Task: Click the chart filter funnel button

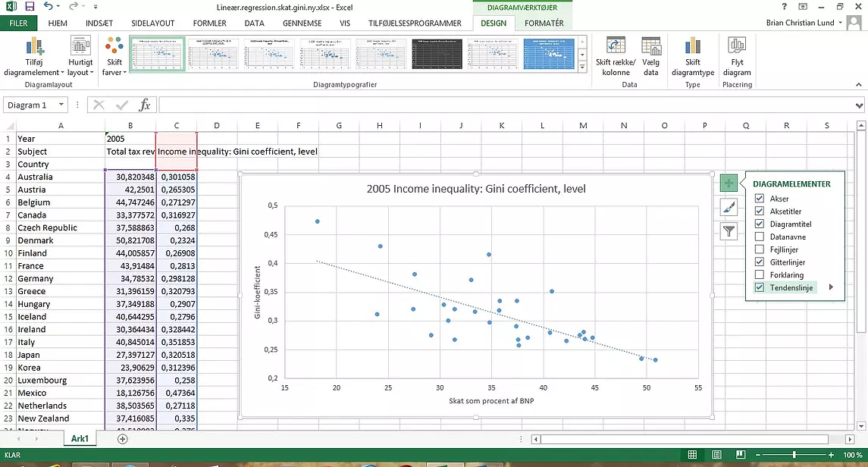Action: click(729, 231)
